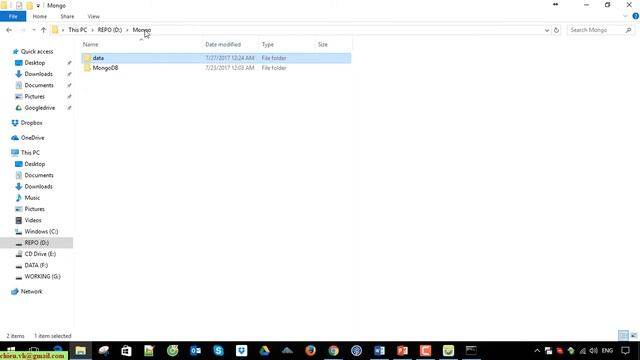
Task: Open OneDrive in navigation pane
Action: [32, 138]
